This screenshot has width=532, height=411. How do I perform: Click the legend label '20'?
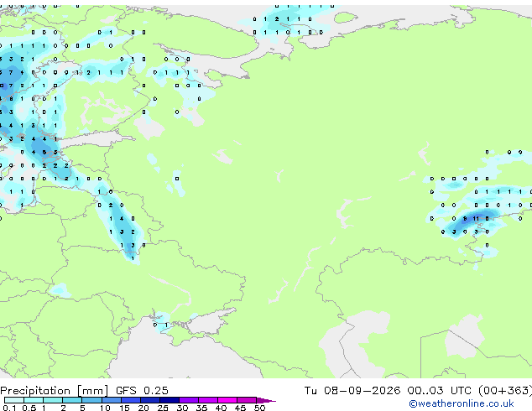[x=143, y=408]
